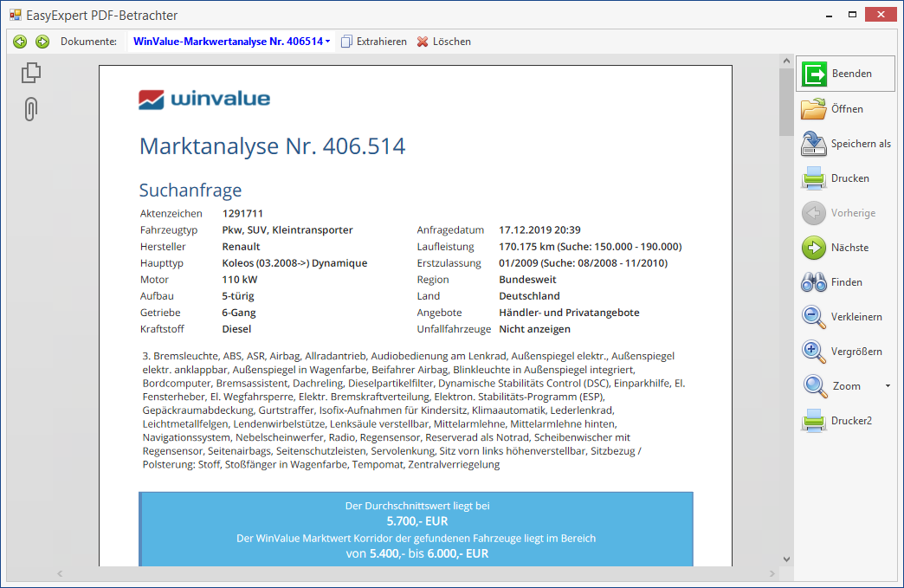Click the 'Dokumente:' label

(x=88, y=42)
